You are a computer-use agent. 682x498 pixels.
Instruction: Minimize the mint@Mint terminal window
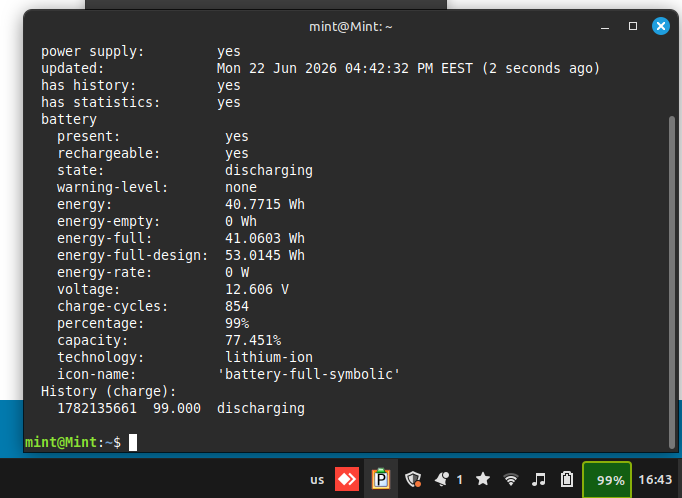[605, 27]
